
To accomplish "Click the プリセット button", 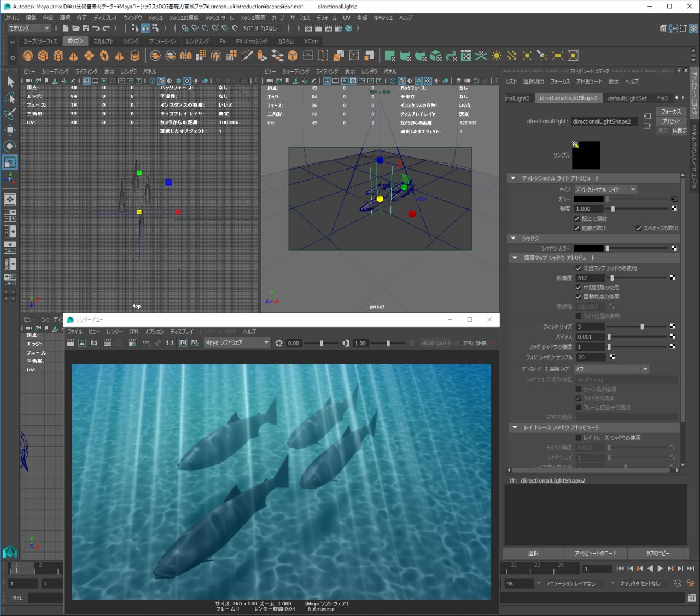I will [671, 121].
